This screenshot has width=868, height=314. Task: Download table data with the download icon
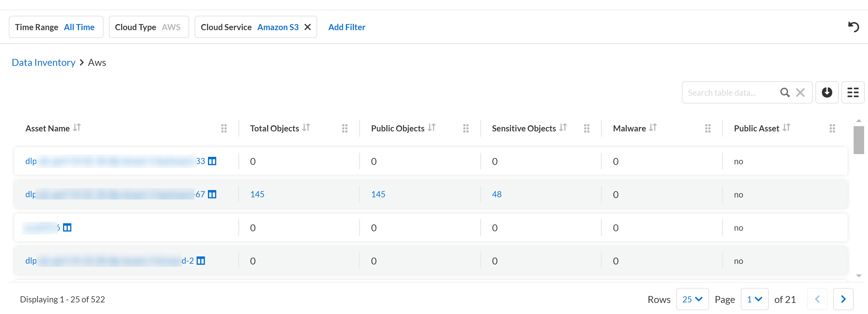click(827, 92)
